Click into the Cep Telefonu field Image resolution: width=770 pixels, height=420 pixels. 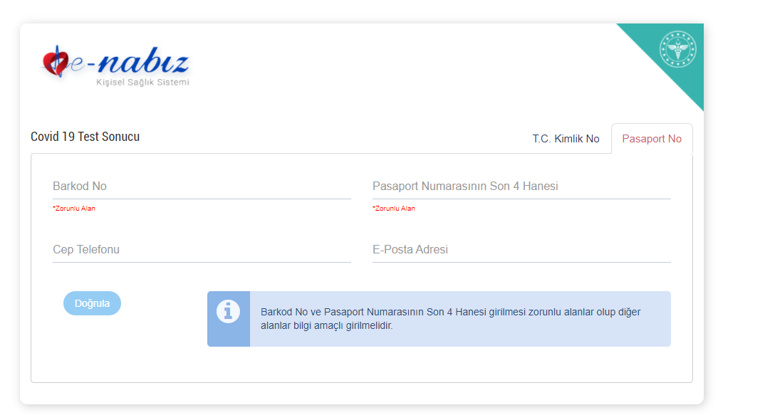[201, 250]
